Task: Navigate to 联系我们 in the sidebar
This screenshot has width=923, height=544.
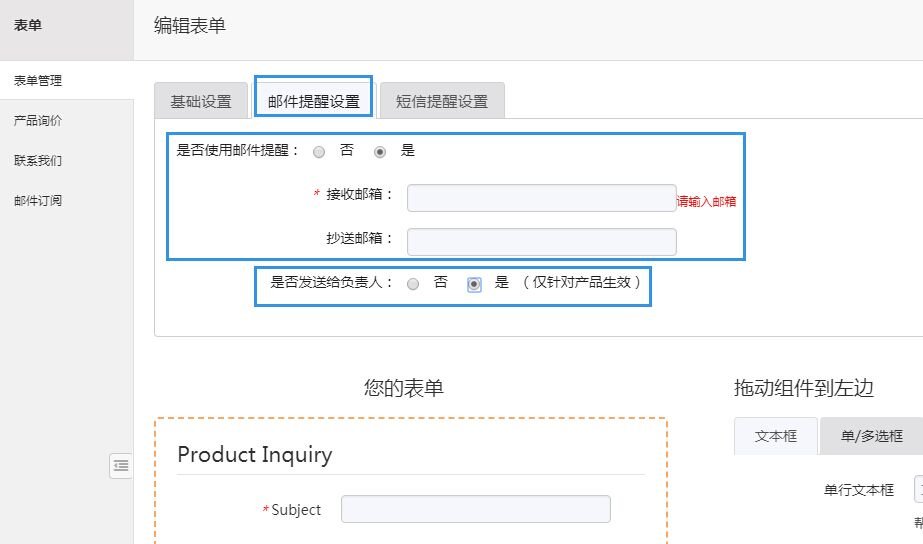Action: [38, 160]
